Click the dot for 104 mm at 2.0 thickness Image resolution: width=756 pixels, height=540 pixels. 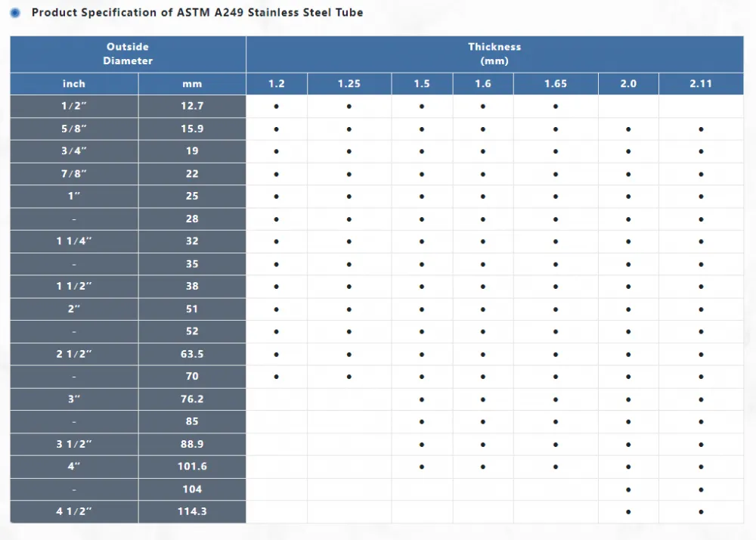click(628, 489)
